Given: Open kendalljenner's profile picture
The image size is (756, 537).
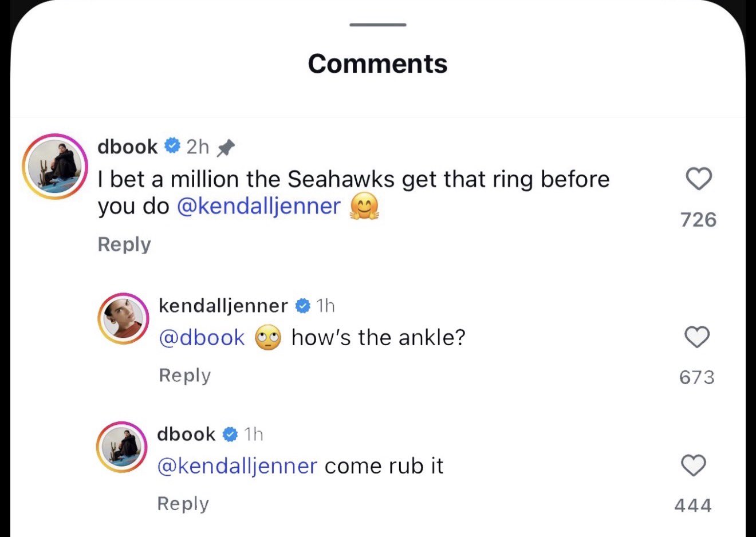Looking at the screenshot, I should (123, 318).
